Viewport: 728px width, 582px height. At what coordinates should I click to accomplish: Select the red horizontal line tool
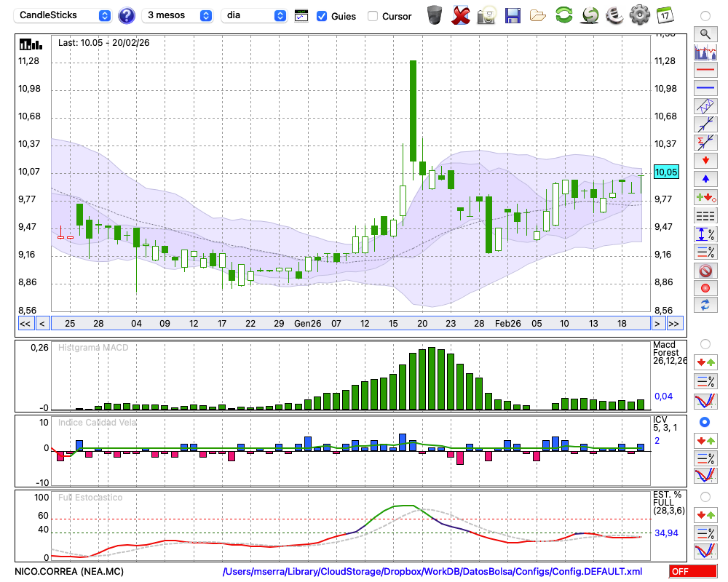tap(705, 71)
